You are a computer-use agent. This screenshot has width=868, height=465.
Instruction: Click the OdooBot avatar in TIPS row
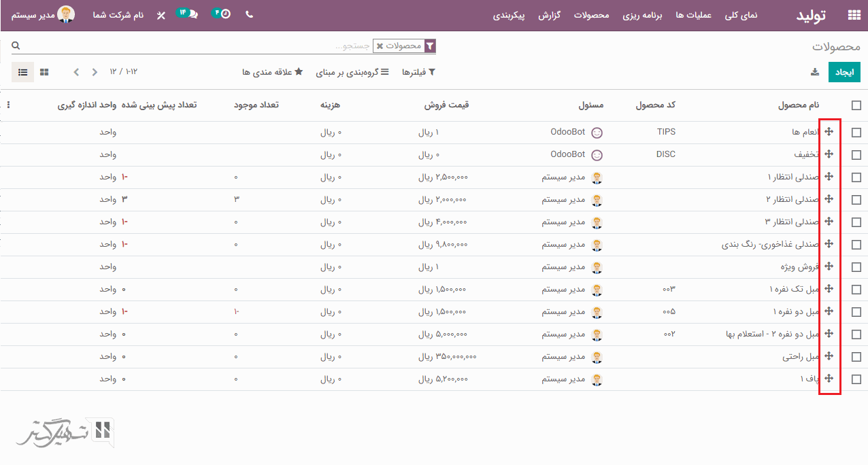[597, 133]
